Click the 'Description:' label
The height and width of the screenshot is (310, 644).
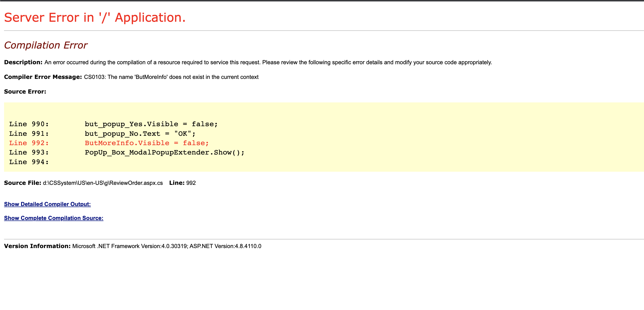point(23,62)
